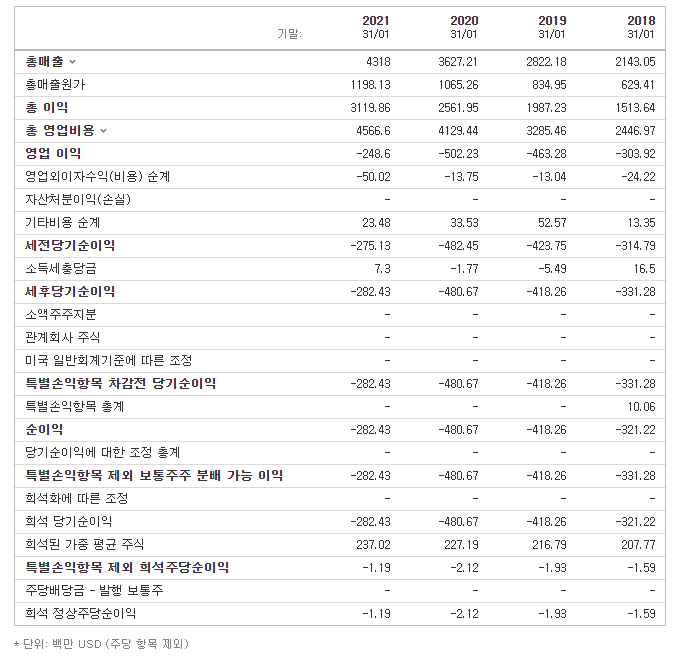Click 소득세충당금 row label
Image resolution: width=673 pixels, height=656 pixels.
pos(61,268)
